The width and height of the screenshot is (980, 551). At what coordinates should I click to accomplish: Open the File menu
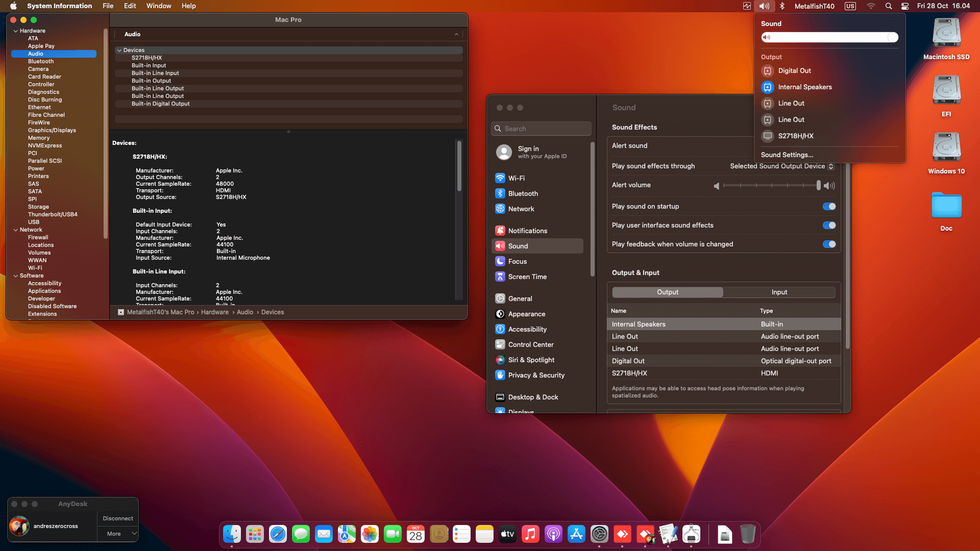tap(108, 6)
